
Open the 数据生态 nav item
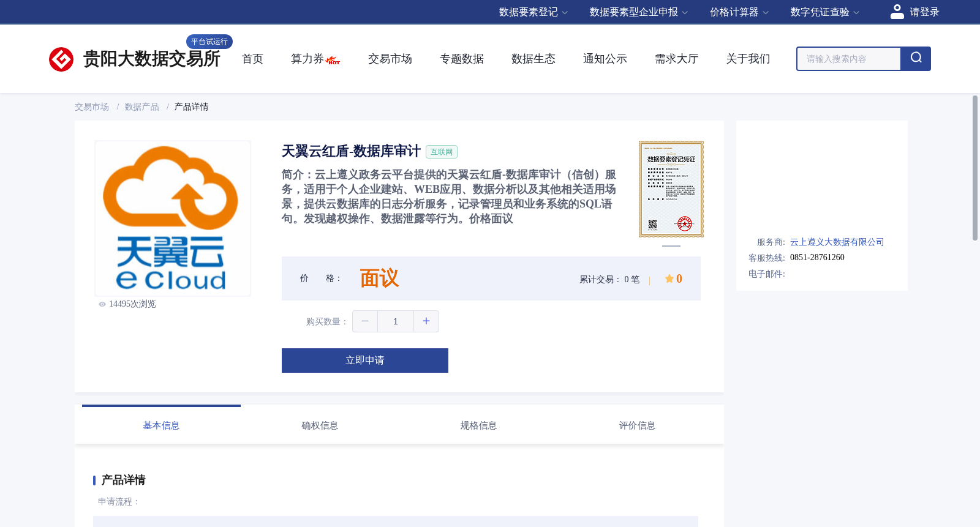click(x=533, y=59)
